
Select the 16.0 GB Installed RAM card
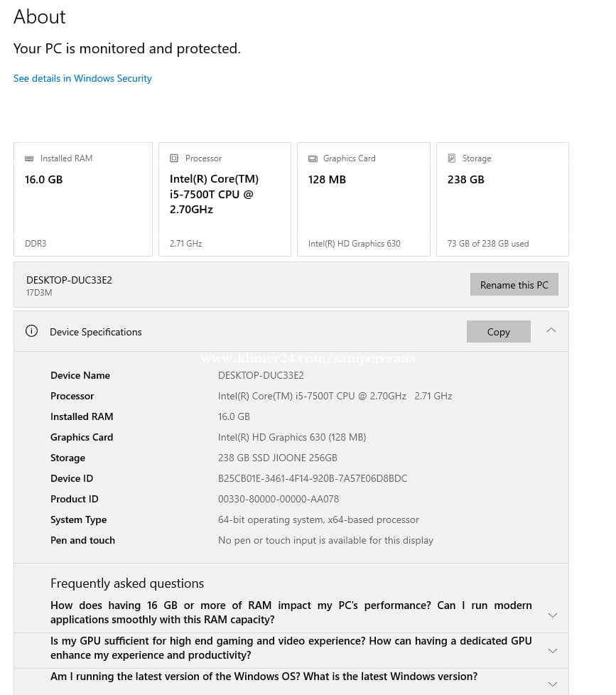click(82, 199)
